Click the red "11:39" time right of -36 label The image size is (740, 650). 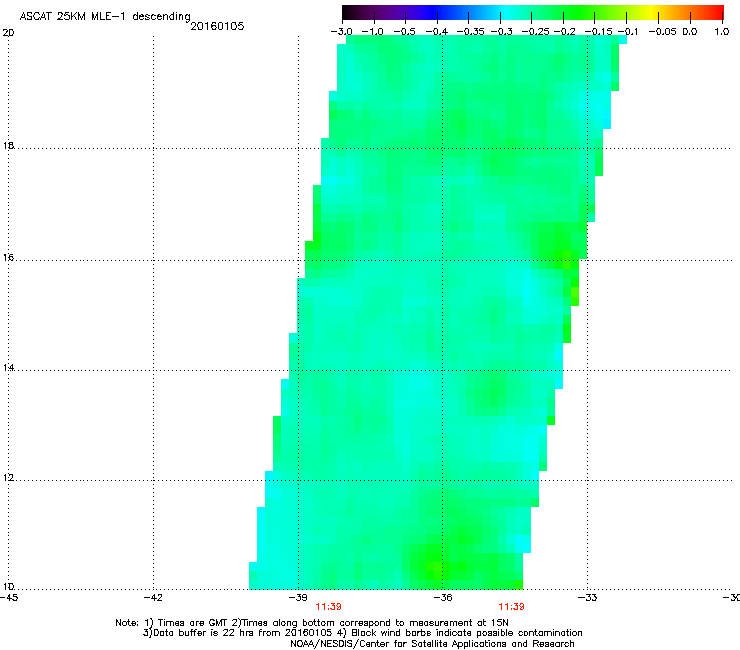[512, 607]
